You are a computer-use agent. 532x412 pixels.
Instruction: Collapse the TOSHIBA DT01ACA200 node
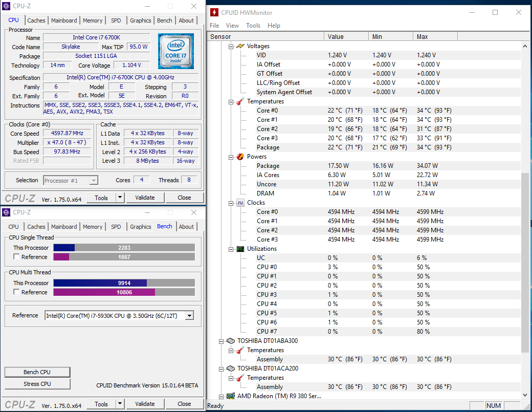[221, 369]
